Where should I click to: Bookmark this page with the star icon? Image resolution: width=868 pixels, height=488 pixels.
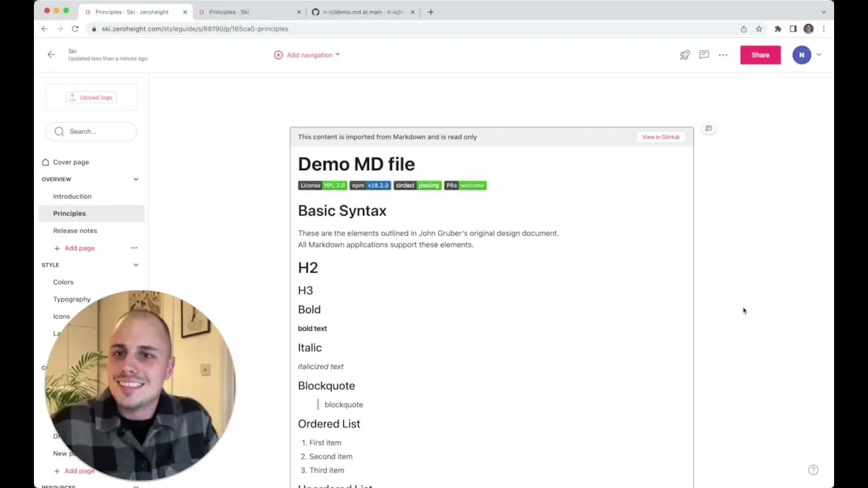(x=759, y=28)
